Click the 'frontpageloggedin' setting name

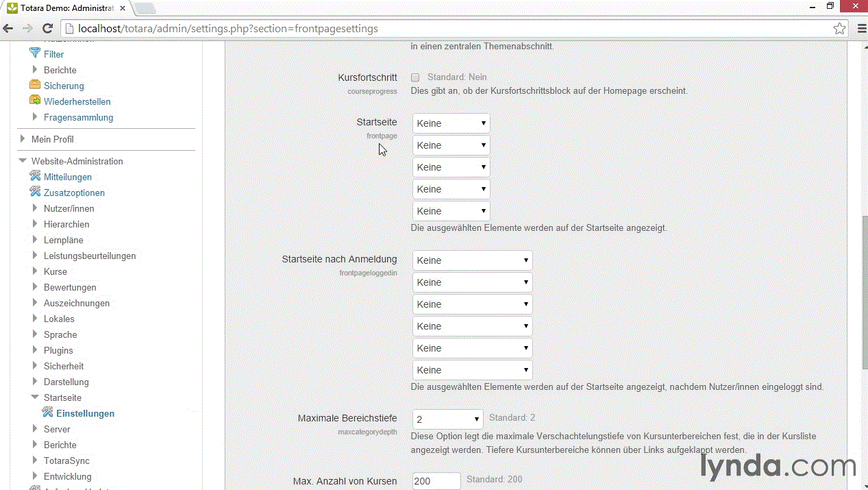click(368, 273)
